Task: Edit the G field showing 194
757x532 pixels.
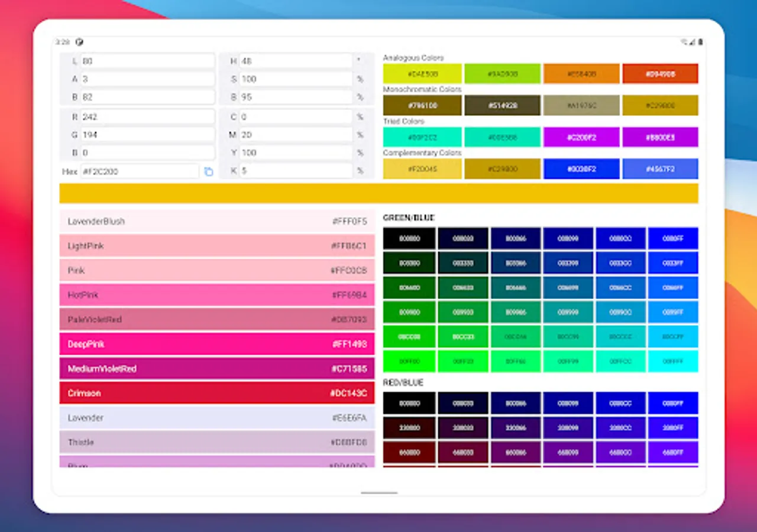Action: pyautogui.click(x=148, y=135)
